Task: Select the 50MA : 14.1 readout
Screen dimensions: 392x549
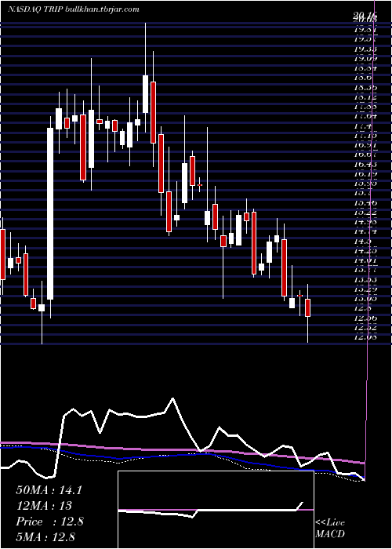Action: [x=49, y=490]
